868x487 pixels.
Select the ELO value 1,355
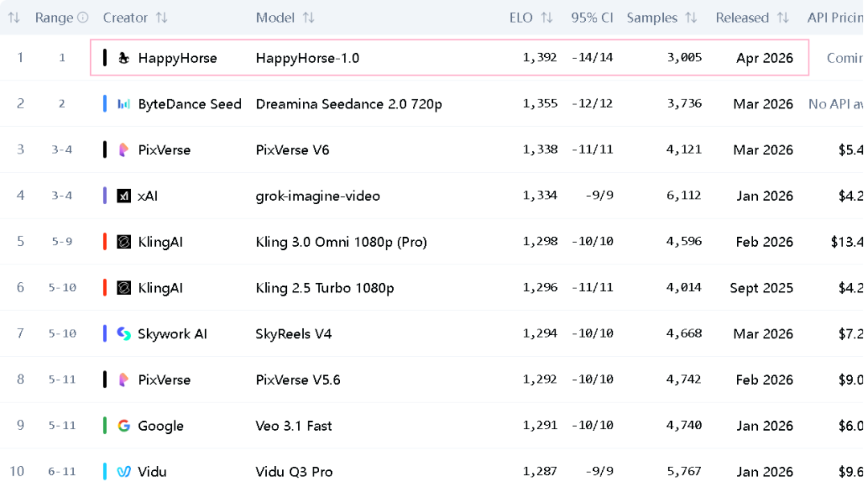pos(540,104)
